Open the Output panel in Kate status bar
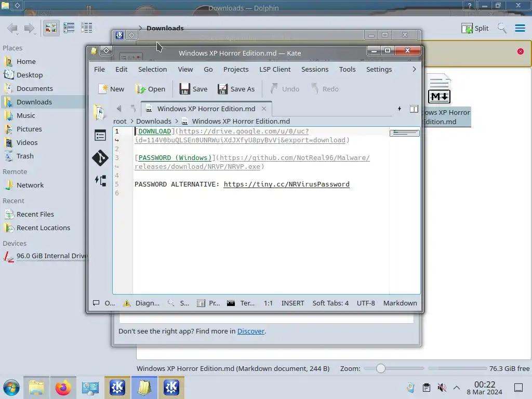Image resolution: width=532 pixels, height=399 pixels. click(104, 303)
